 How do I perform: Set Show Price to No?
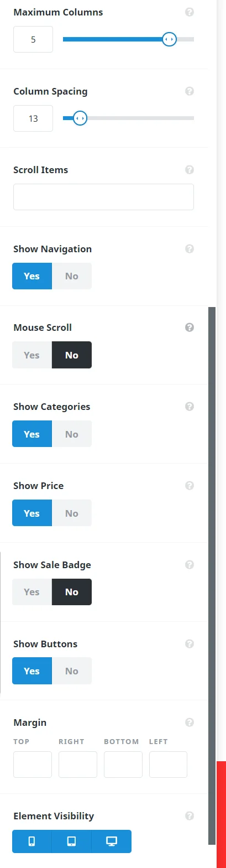(72, 513)
